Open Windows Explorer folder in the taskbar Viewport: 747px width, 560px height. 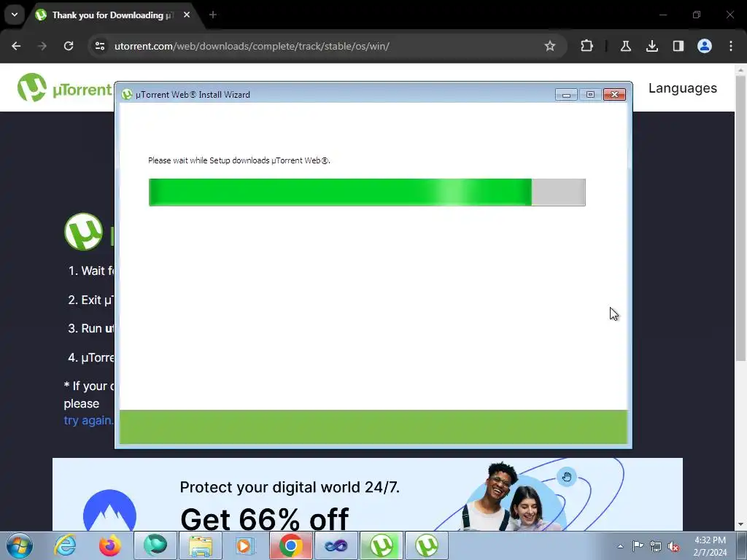point(201,545)
